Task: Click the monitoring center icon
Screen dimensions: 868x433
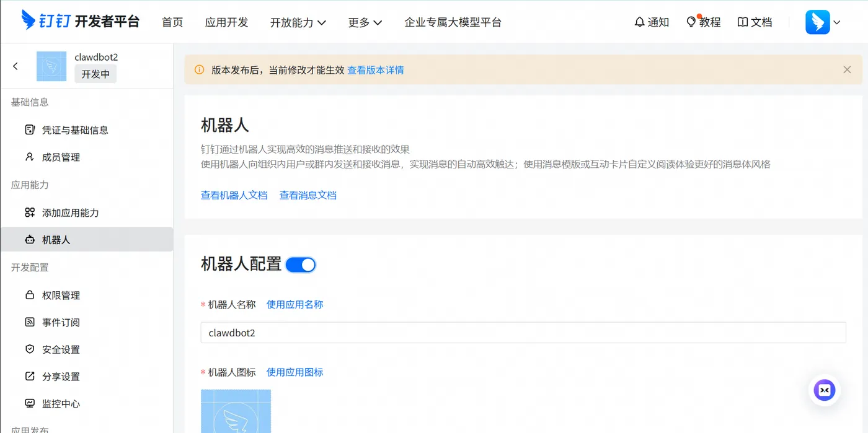Action: (29, 403)
